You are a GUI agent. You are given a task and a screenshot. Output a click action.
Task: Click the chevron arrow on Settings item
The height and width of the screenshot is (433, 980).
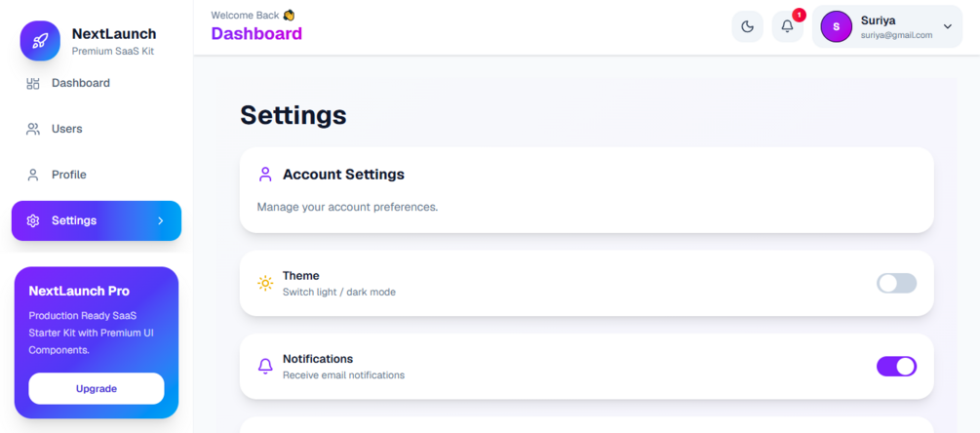pos(161,220)
